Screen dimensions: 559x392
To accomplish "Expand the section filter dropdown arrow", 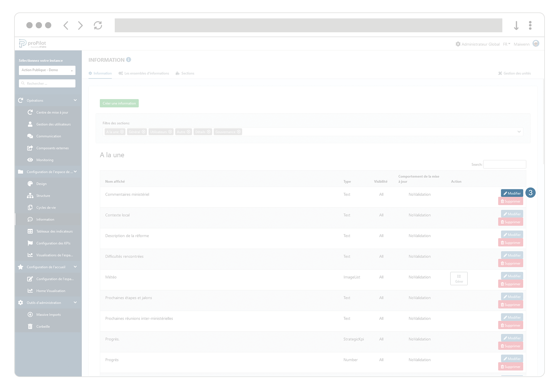I will (x=519, y=132).
